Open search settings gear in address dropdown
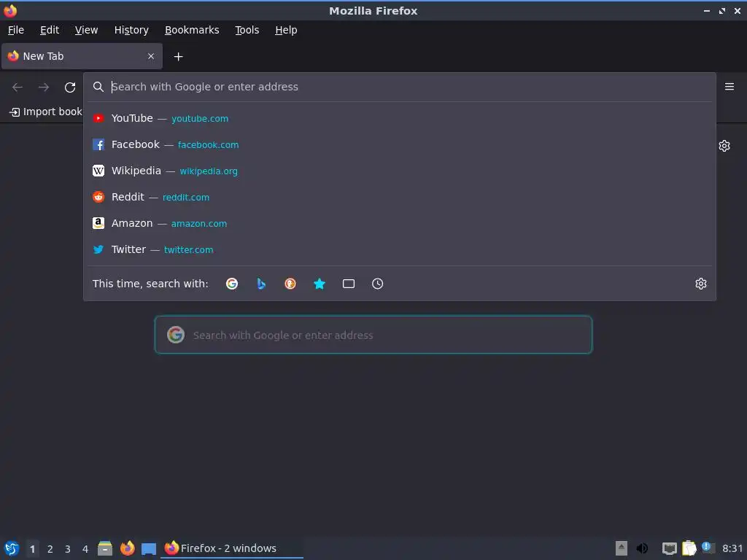 [x=701, y=284]
